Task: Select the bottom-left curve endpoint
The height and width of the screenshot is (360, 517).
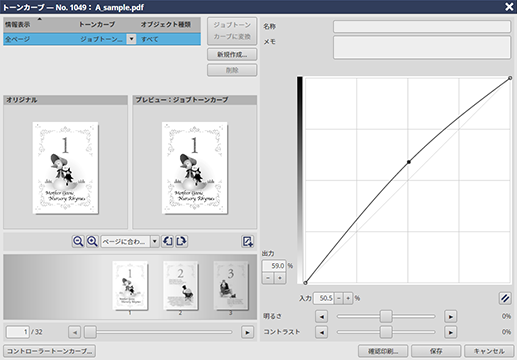Action: (305, 283)
